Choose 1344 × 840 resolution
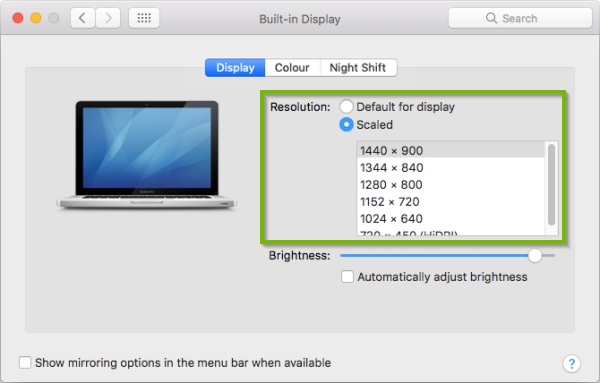The height and width of the screenshot is (383, 600). pyautogui.click(x=450, y=168)
